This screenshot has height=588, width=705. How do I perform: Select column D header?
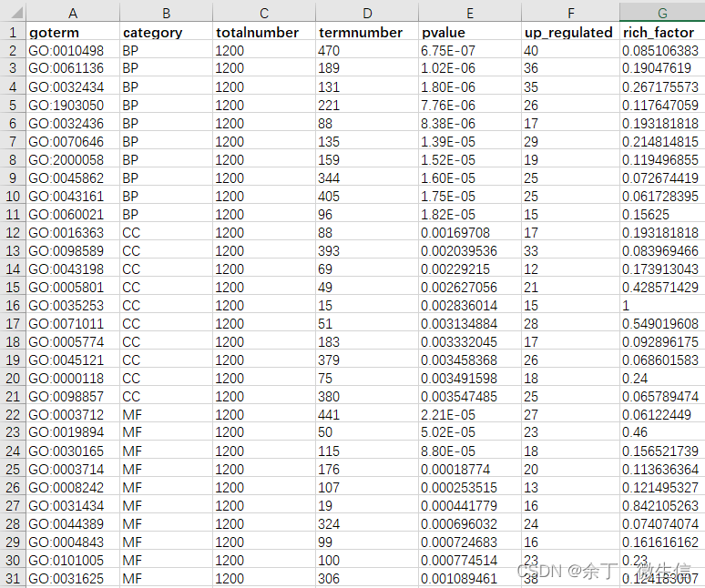(x=367, y=13)
